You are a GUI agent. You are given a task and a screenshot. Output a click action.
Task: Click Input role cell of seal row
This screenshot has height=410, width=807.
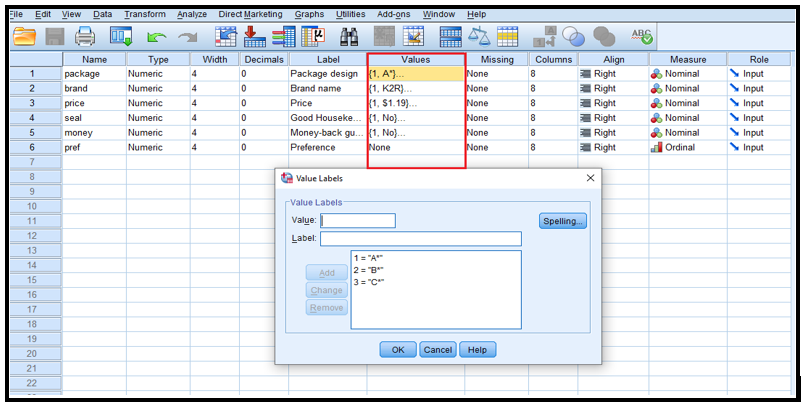pos(759,118)
